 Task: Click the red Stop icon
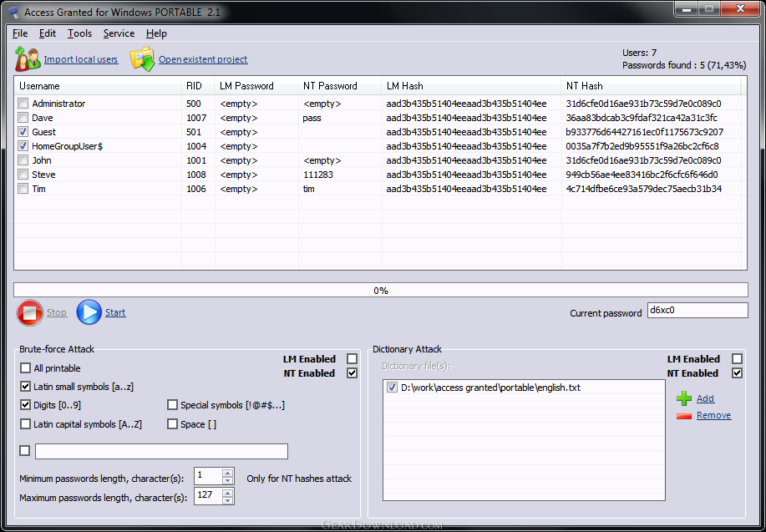30,312
